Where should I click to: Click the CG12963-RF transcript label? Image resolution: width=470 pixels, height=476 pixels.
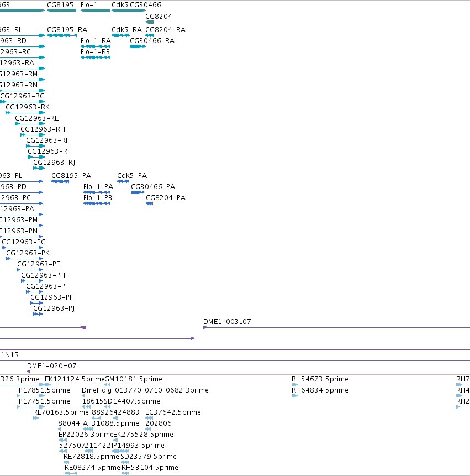(x=49, y=151)
